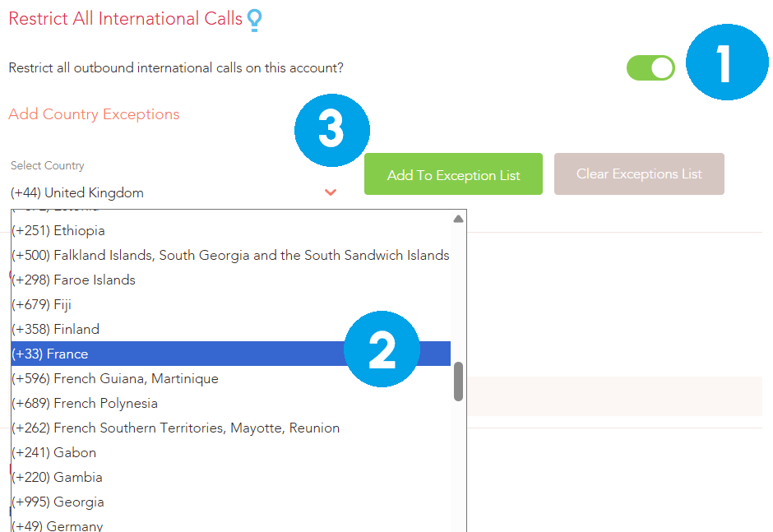The height and width of the screenshot is (532, 773).
Task: Choose Fiji from the dropdown
Action: pyautogui.click(x=231, y=304)
